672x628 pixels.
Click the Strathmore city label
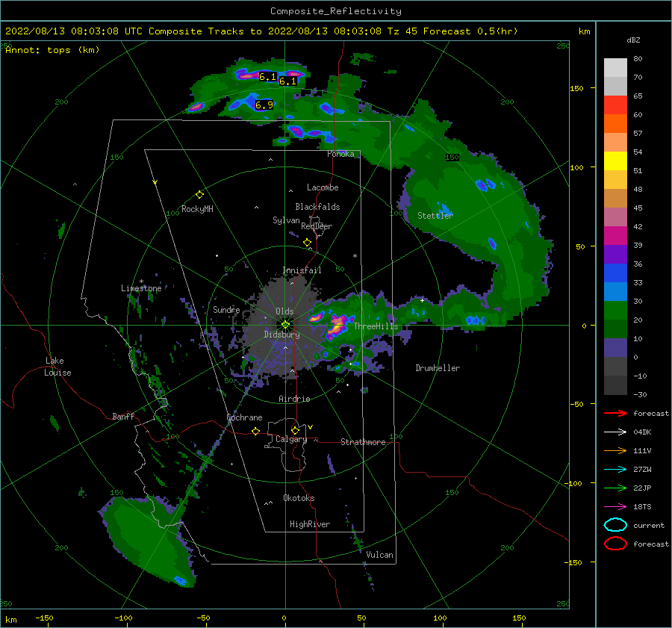(x=363, y=442)
